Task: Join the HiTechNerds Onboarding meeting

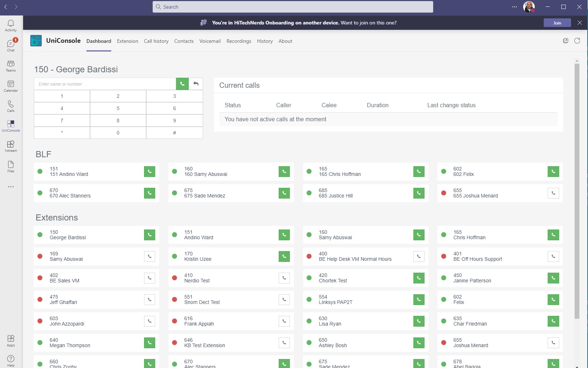Action: click(x=557, y=23)
